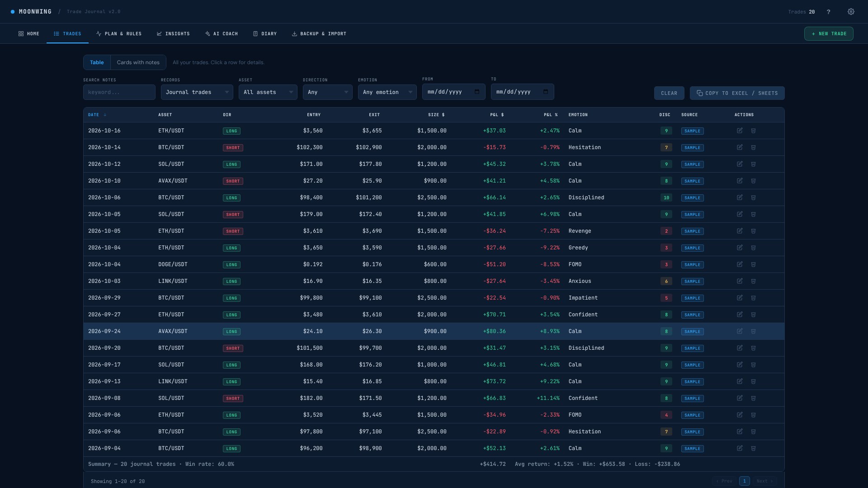Edit the 2026-10-06 BTC/USDT trade
Image resolution: width=868 pixels, height=488 pixels.
tap(740, 197)
